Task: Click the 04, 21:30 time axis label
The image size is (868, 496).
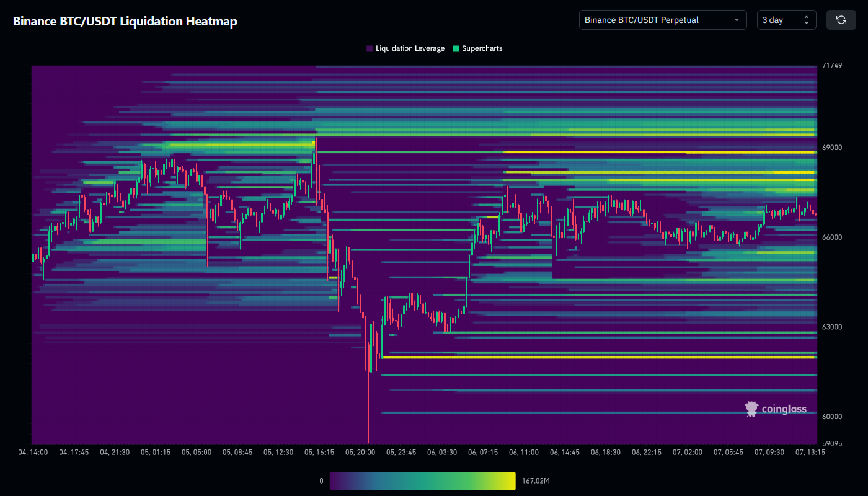Action: click(x=115, y=453)
